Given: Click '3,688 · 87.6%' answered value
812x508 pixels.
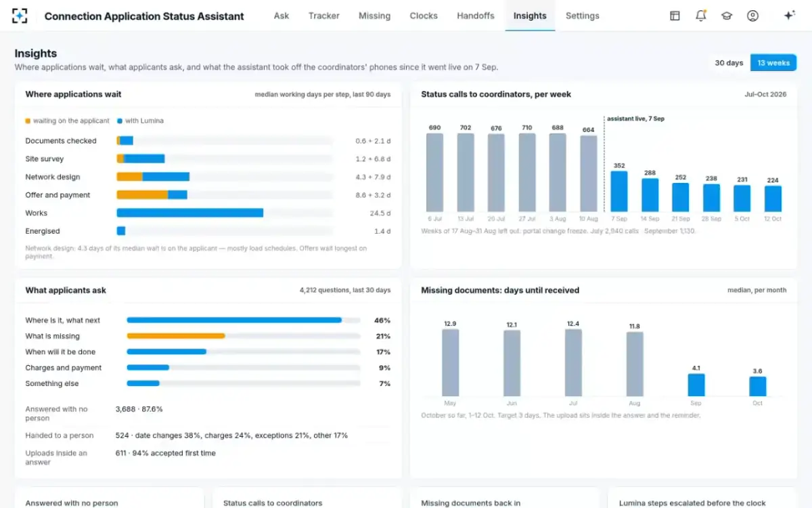Looking at the screenshot, I should coord(139,409).
